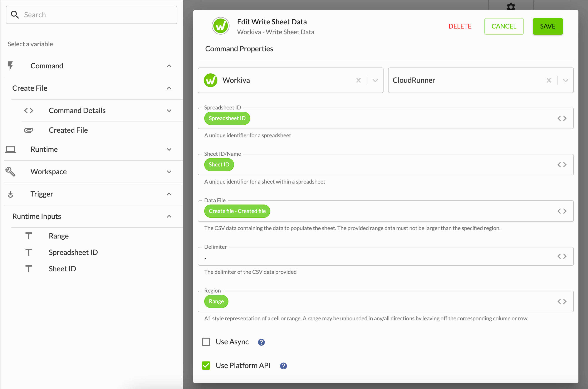This screenshot has width=588, height=389.
Task: Click the Workiva logo inside the connector dropdown
Action: tap(211, 80)
